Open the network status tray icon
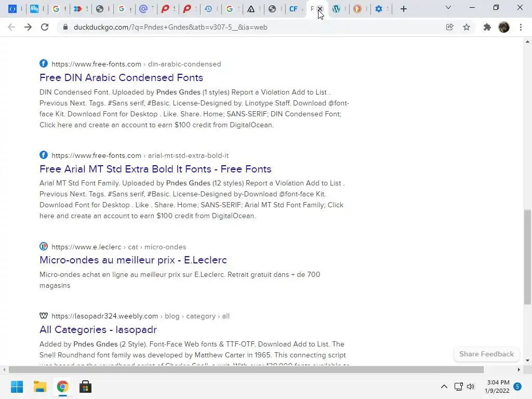 tap(458, 387)
